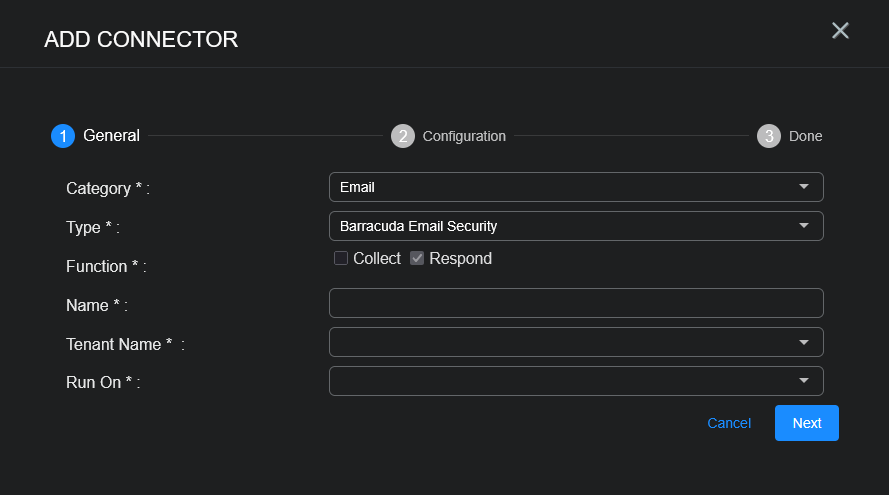
Task: Expand the empty Tenant Name combo box
Action: pyautogui.click(x=560, y=342)
